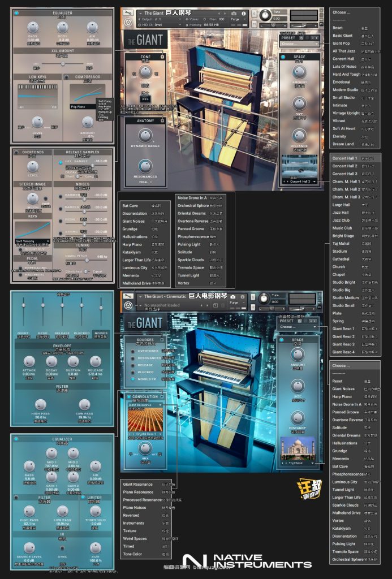This screenshot has height=579, width=392.
Task: Click circular instrument logo icon in Cinematic header
Action: (x=128, y=305)
